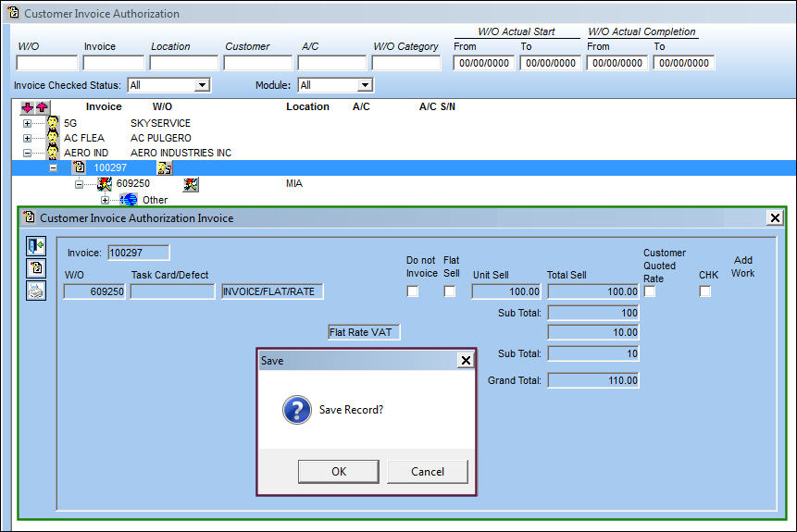Tick the Flat Sell checkbox
The height and width of the screenshot is (532, 797).
pos(450,291)
